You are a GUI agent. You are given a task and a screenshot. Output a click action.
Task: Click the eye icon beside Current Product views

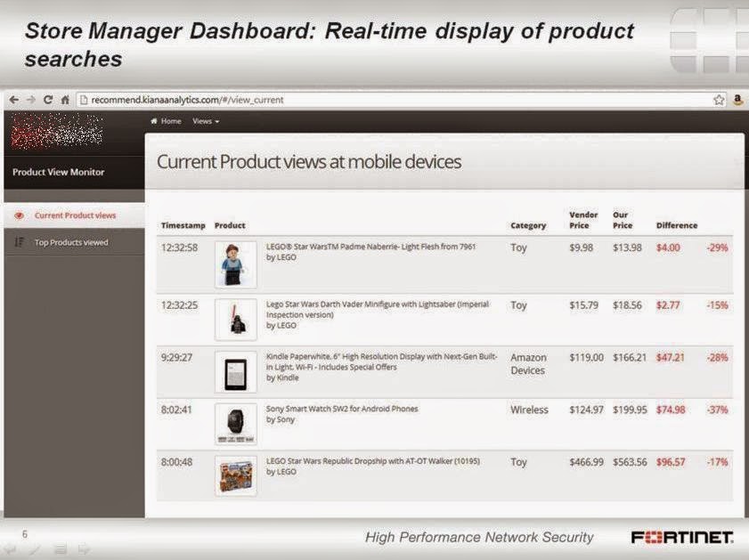coord(19,215)
